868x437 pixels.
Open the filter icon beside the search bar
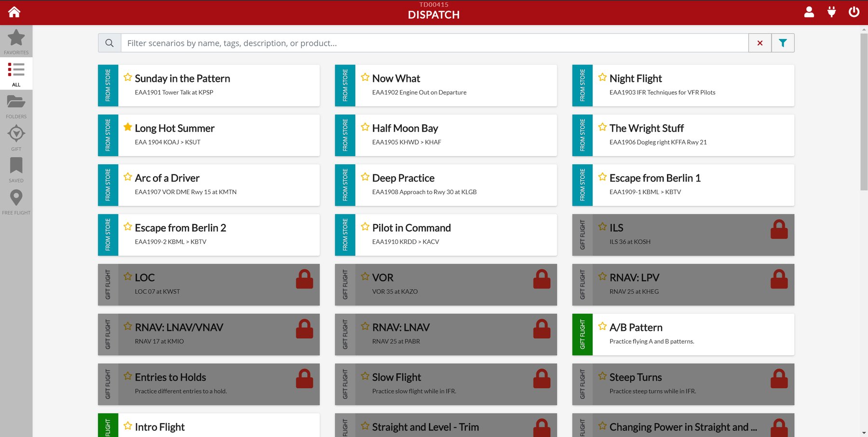[783, 43]
